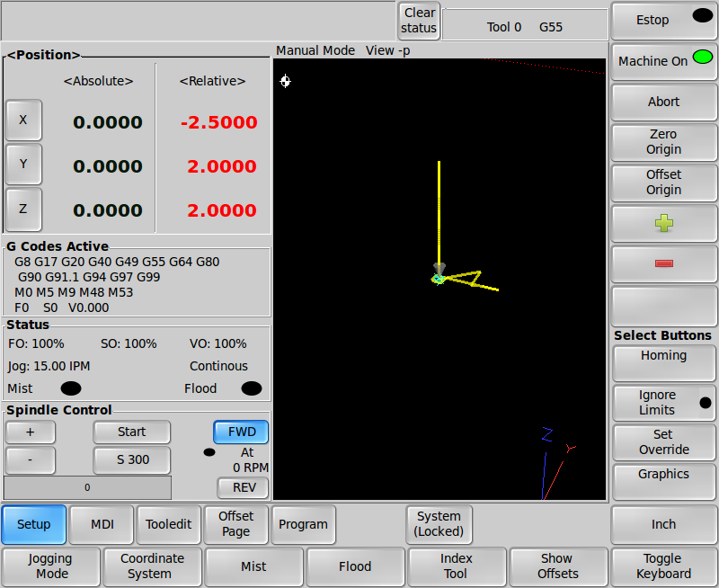Click Show Offsets

point(557,566)
